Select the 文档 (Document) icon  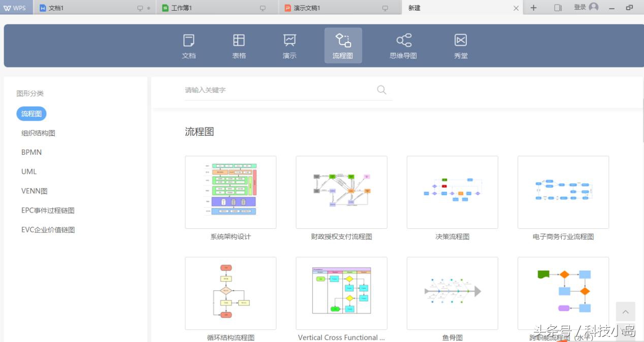pyautogui.click(x=188, y=45)
